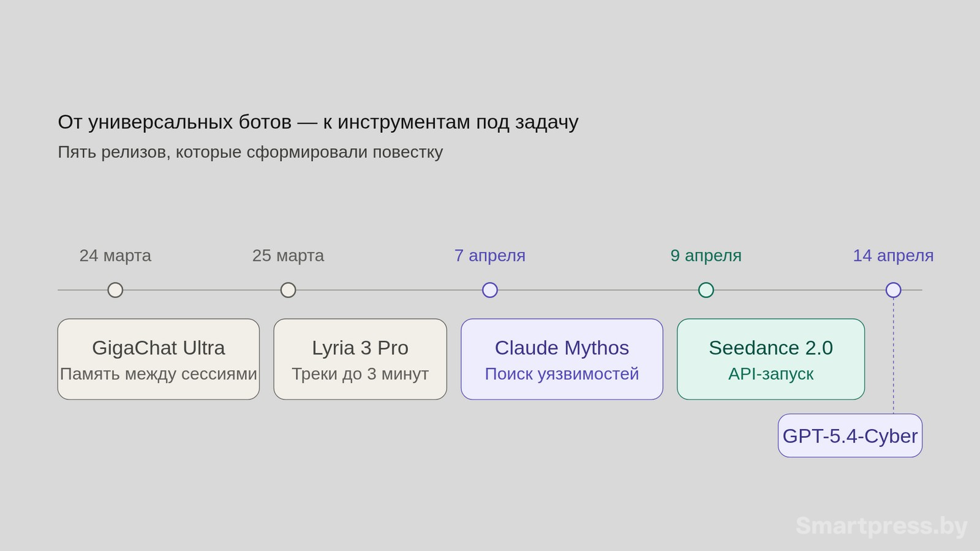The width and height of the screenshot is (980, 551).
Task: Click the slide title about universal bots
Action: pyautogui.click(x=317, y=122)
